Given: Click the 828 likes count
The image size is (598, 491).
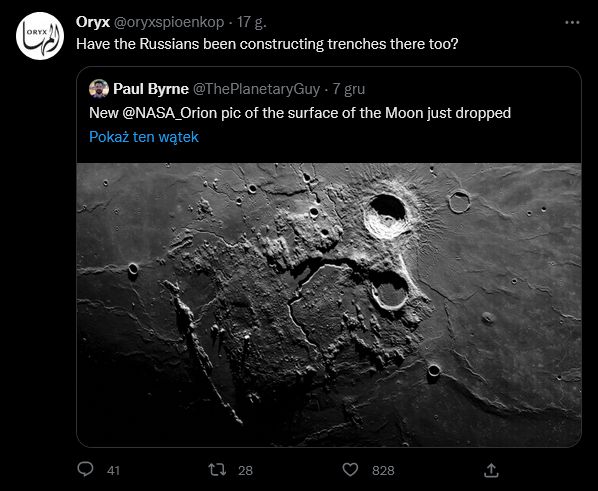Looking at the screenshot, I should [x=383, y=470].
